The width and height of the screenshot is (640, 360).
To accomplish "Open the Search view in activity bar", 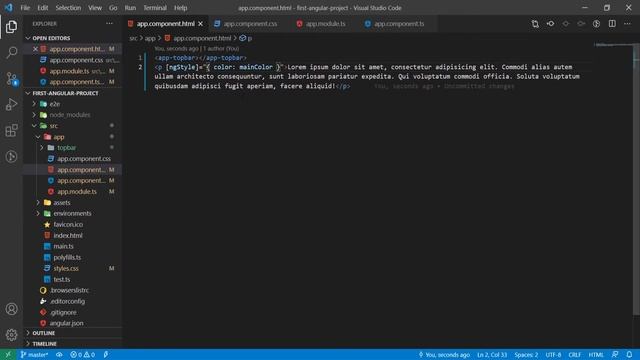I will pos(11,53).
